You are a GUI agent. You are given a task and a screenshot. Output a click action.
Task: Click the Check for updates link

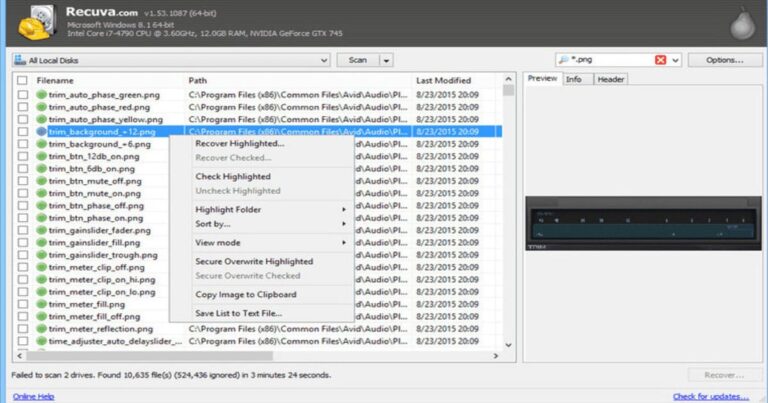click(711, 396)
